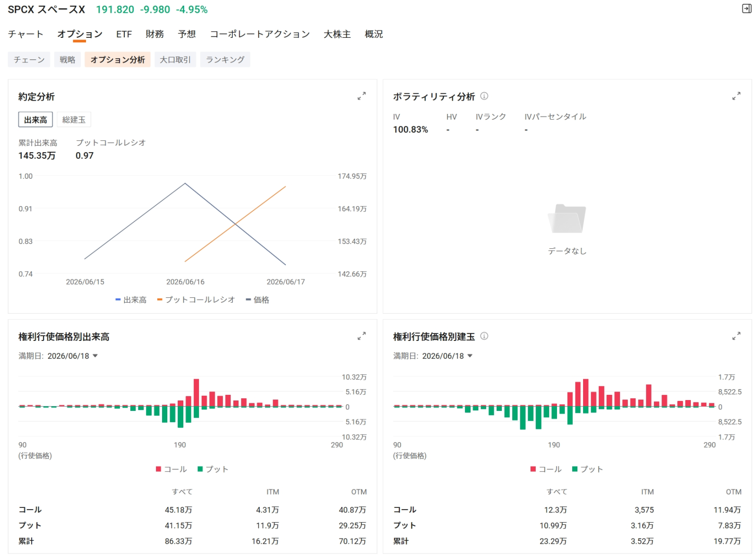The image size is (756, 557).
Task: Select the 戦略 sub-tab
Action: point(68,60)
